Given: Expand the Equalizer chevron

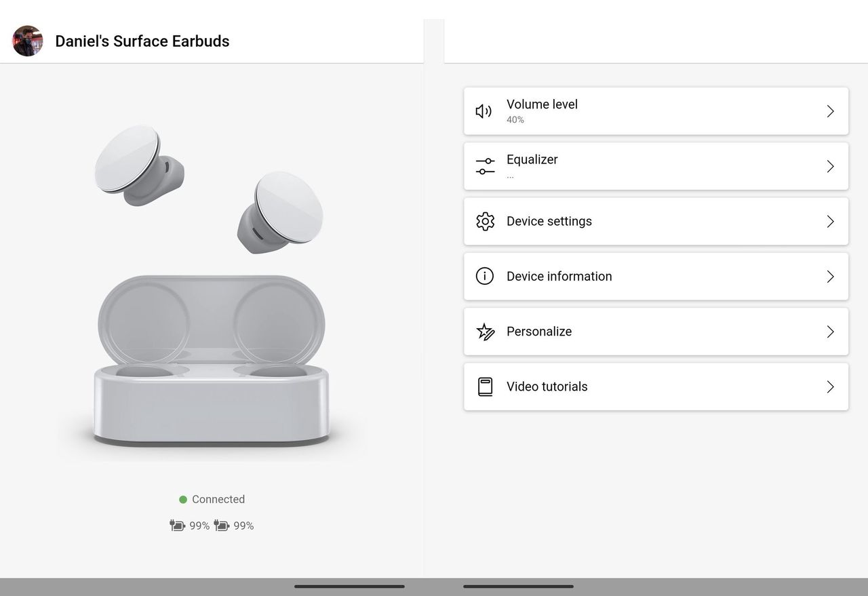Looking at the screenshot, I should point(830,166).
